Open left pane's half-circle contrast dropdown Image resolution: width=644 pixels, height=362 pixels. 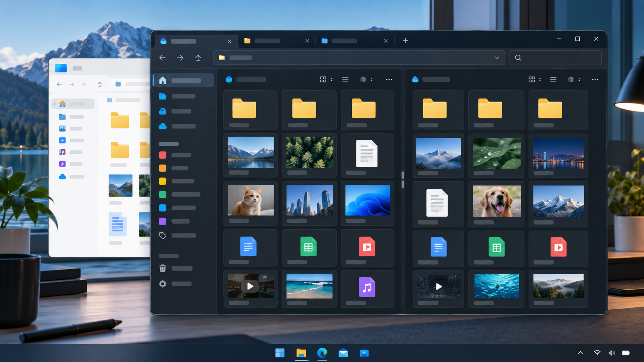point(366,79)
